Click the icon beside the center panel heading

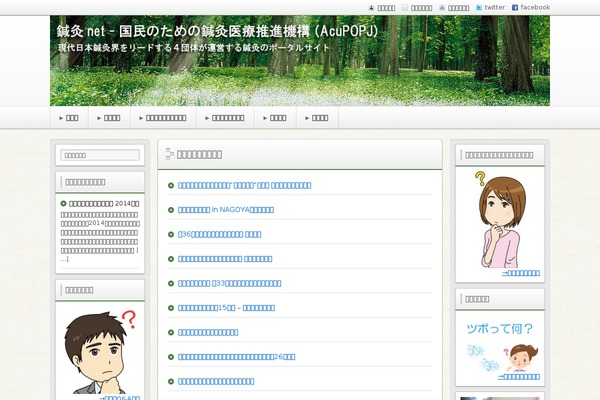(170, 153)
